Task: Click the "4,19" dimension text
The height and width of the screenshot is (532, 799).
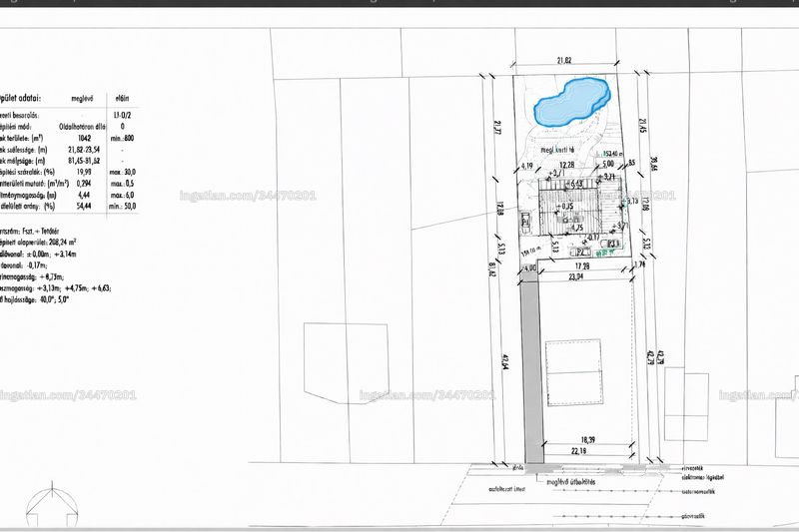Action: (x=527, y=166)
